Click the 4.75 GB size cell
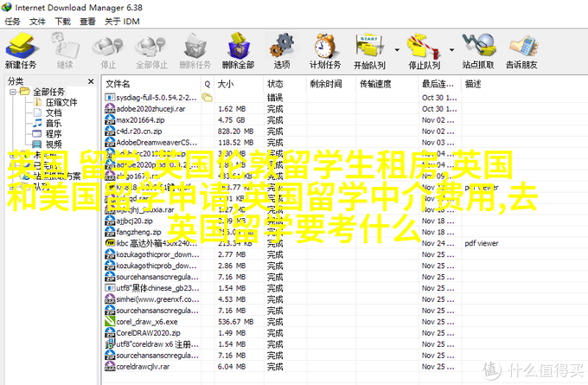 coord(231,120)
